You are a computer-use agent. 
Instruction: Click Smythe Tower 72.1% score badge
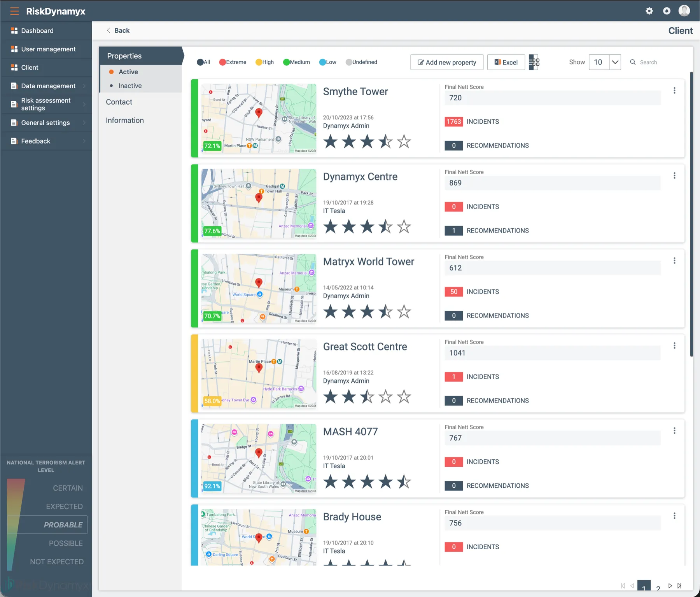pos(212,146)
